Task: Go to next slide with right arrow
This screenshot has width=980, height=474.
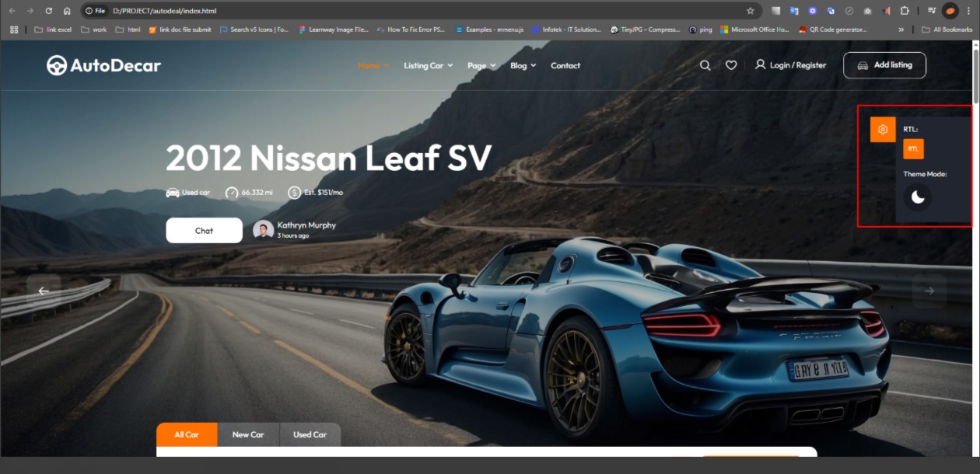Action: pyautogui.click(x=929, y=291)
